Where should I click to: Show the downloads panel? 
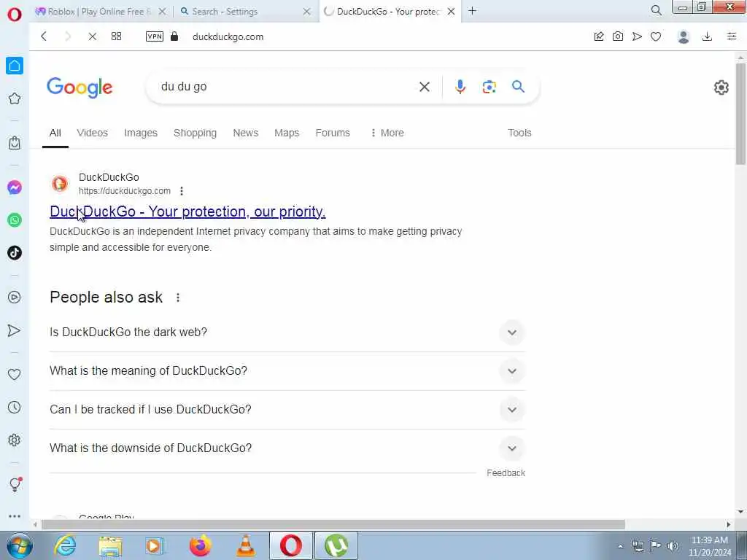click(x=708, y=36)
